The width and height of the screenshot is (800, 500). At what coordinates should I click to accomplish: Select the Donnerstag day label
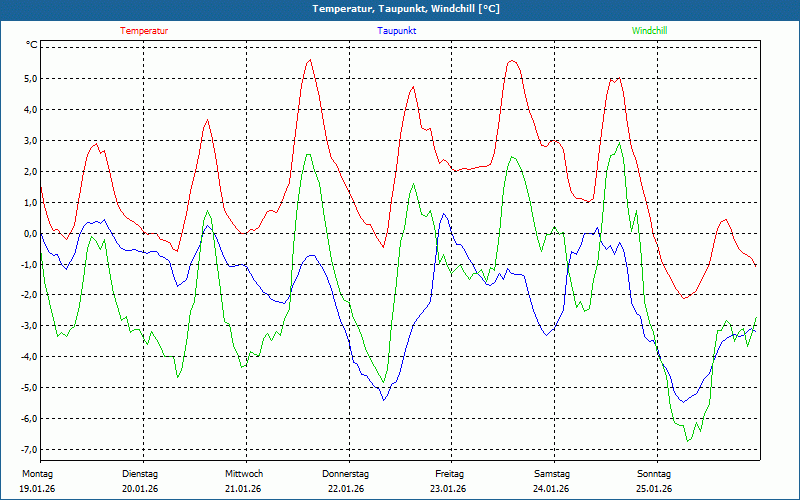[x=346, y=474]
